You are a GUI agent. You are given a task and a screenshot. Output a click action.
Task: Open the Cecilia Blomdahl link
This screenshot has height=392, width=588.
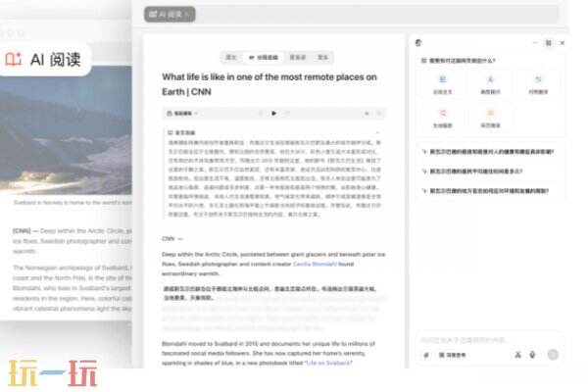[315, 264]
